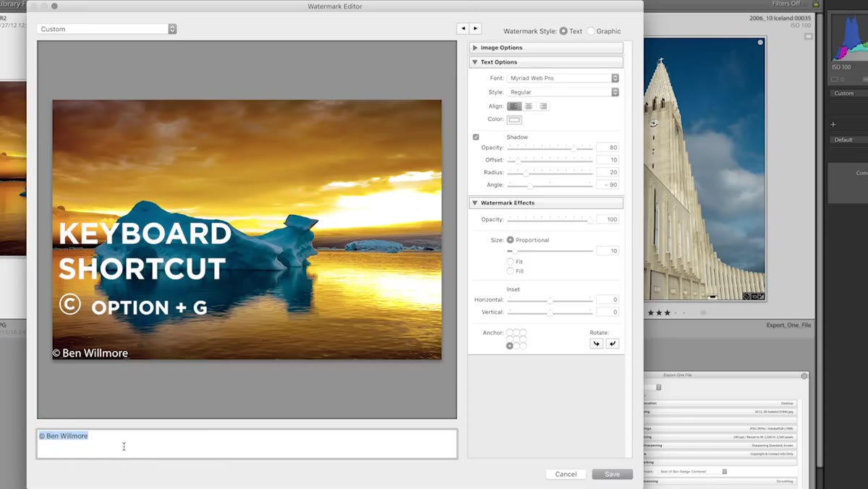
Task: Adjust the Shadow Offset slider
Action: click(x=550, y=160)
